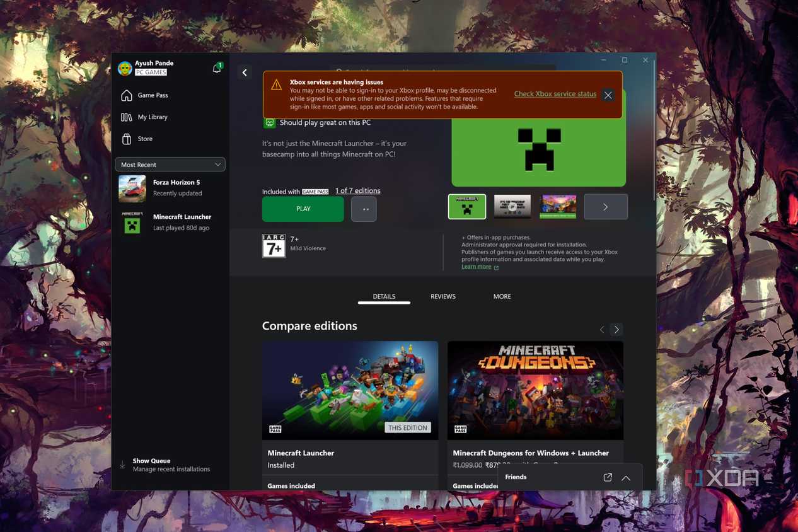Click the IARC 7+ rating badge

coord(274,245)
